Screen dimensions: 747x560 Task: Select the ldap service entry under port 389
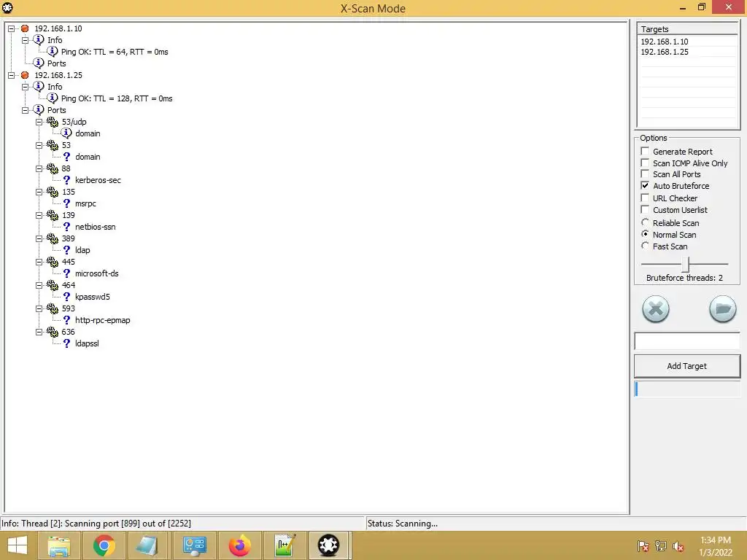click(x=82, y=250)
